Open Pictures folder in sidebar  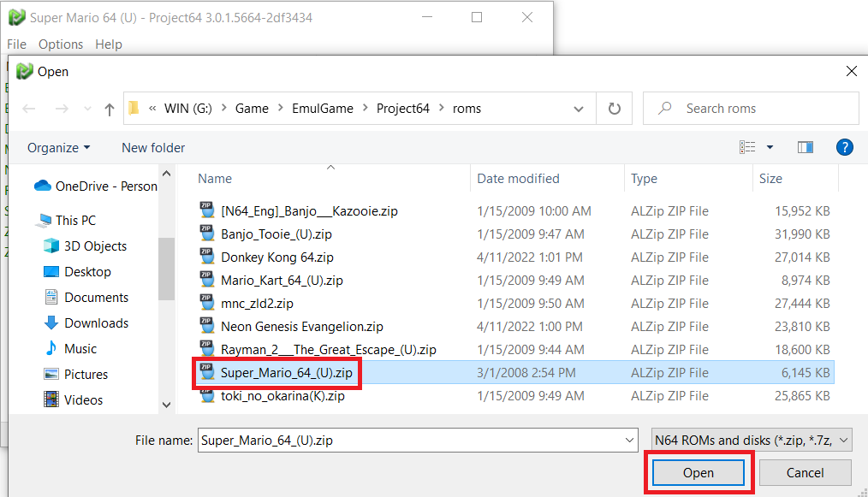(x=75, y=374)
